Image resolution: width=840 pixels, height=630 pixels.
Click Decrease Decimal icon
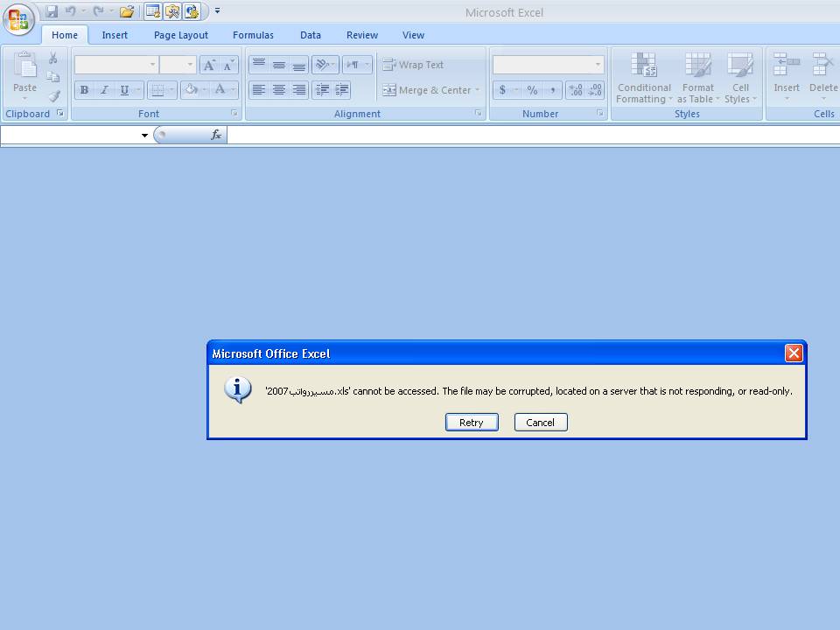(595, 90)
